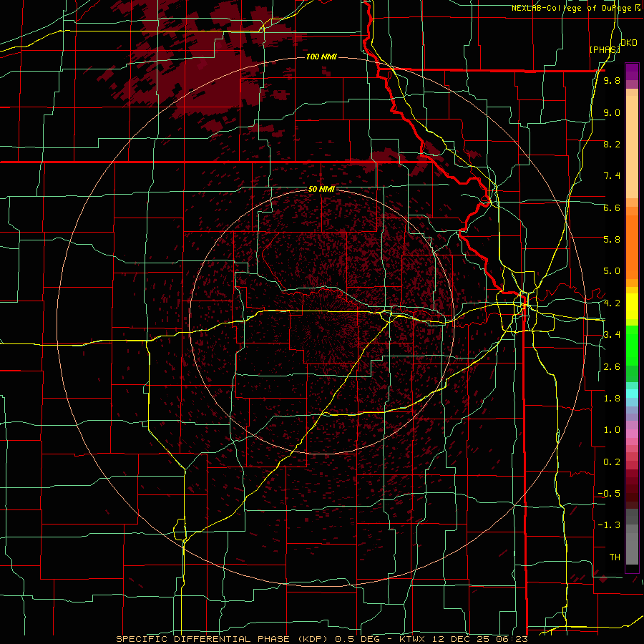Click the -1.3 color bar value

click(609, 525)
